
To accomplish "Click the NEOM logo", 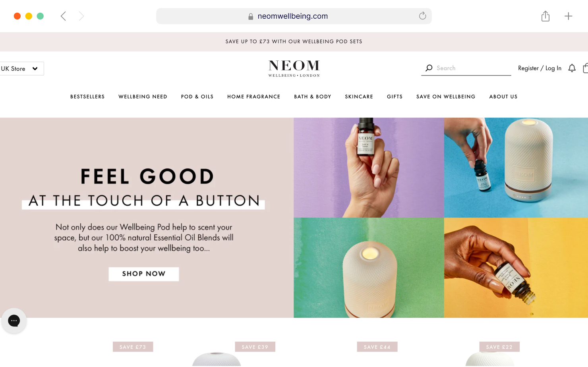I will 294,68.
